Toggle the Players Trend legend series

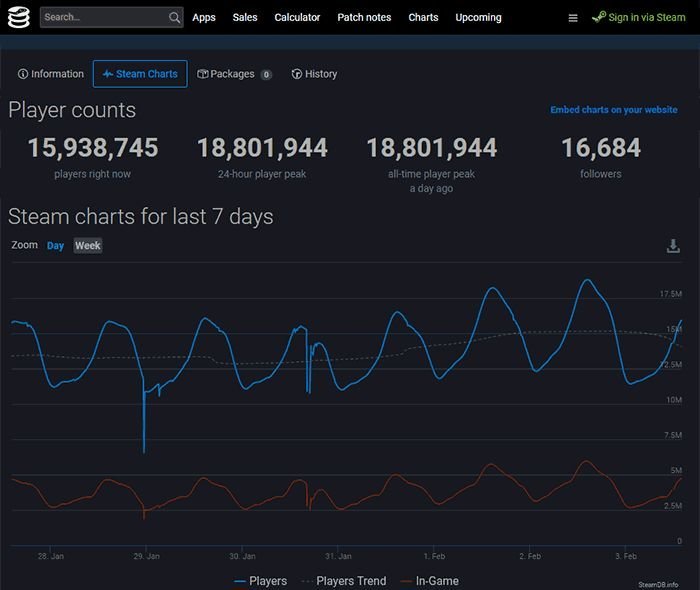click(x=344, y=581)
